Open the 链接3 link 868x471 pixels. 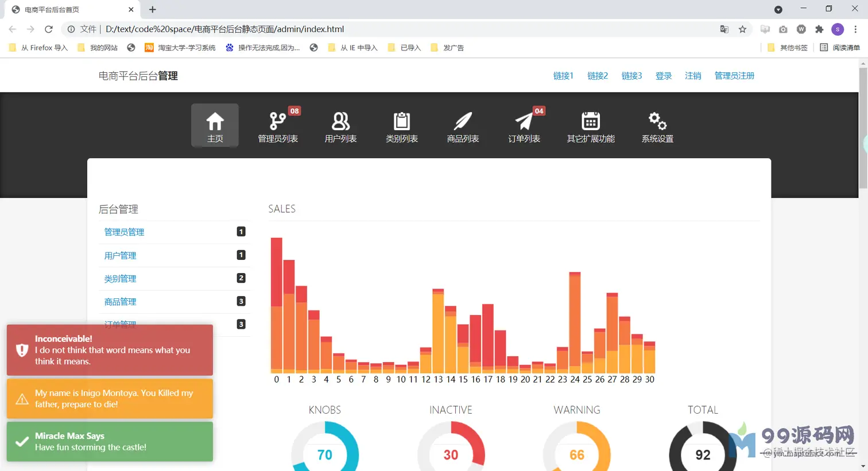click(631, 76)
